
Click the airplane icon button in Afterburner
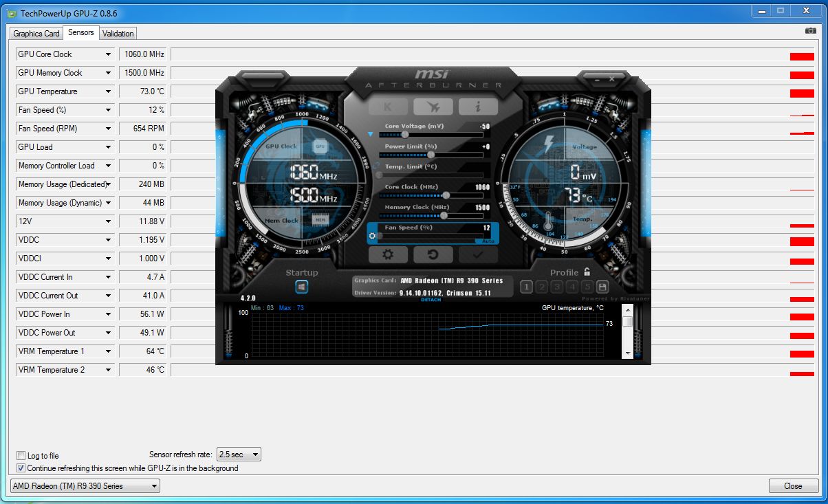coord(433,107)
